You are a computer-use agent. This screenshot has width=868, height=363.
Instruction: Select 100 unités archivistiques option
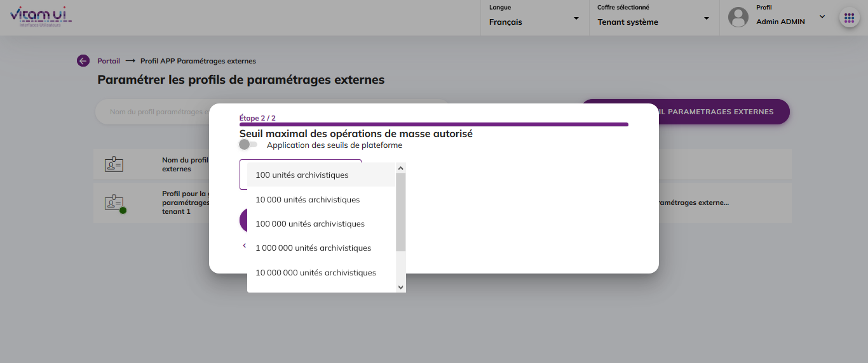[302, 175]
